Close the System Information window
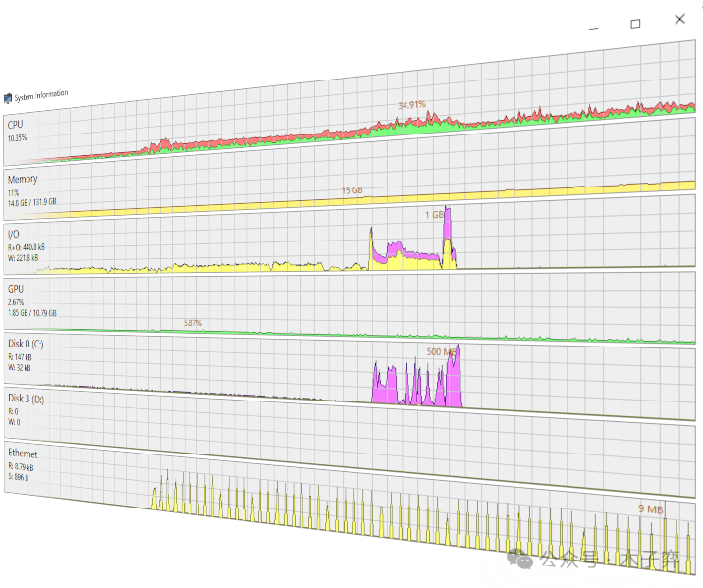This screenshot has height=588, width=703. pos(679,19)
